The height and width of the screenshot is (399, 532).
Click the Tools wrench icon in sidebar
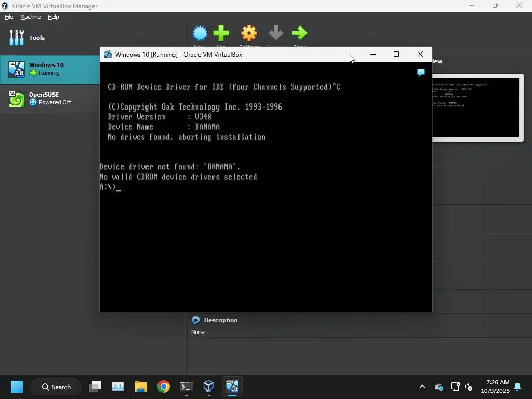tap(17, 37)
